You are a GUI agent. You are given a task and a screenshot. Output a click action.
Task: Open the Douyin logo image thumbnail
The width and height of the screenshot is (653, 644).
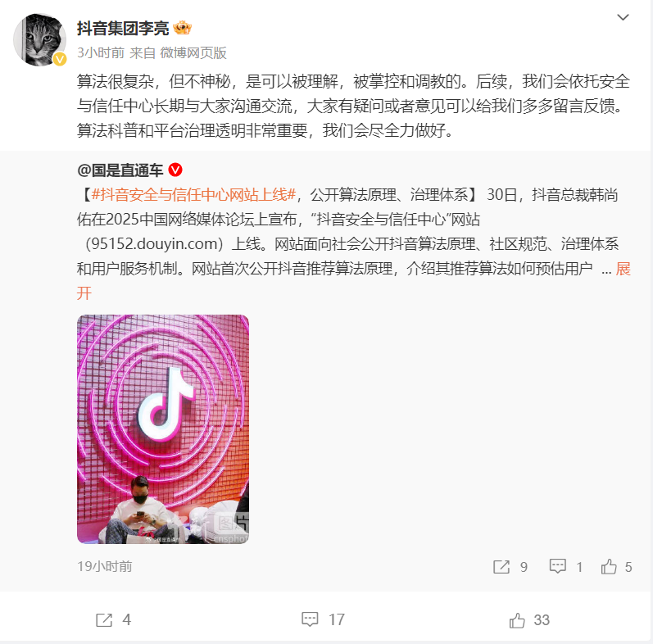(163, 429)
